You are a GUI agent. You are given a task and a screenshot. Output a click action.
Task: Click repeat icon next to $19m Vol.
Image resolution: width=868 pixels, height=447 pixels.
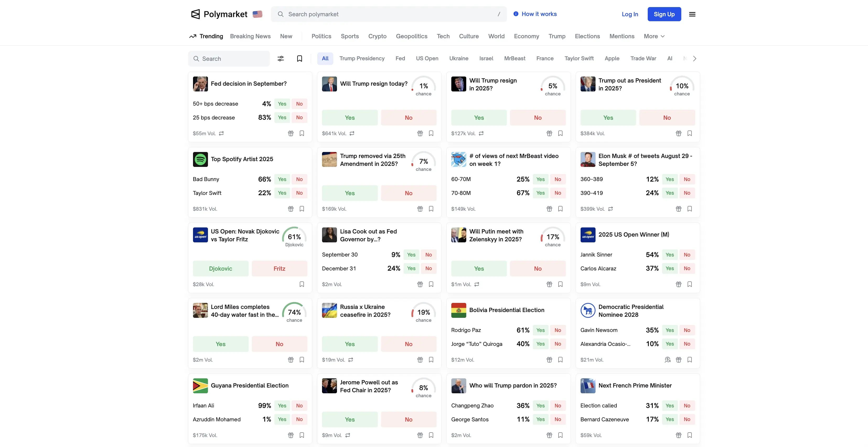tap(350, 359)
